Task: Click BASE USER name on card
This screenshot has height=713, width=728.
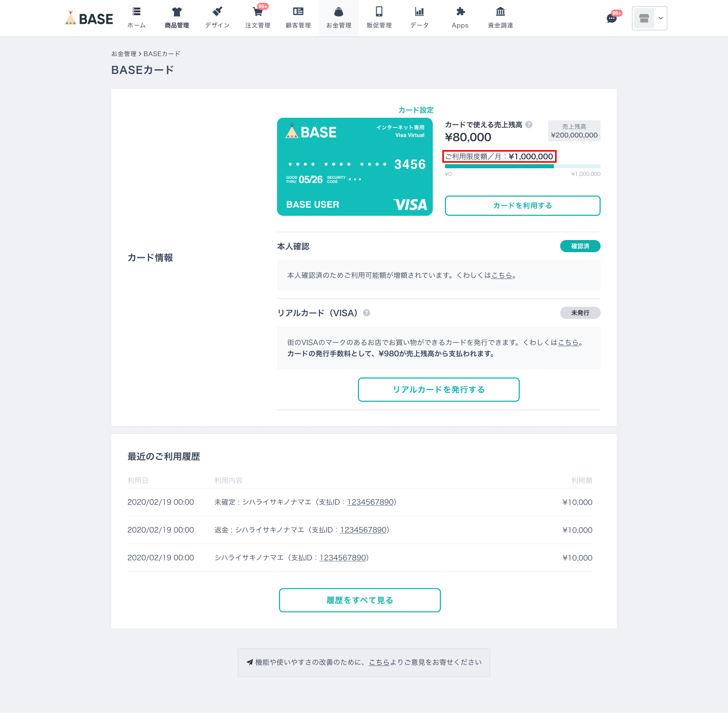Action: click(312, 205)
